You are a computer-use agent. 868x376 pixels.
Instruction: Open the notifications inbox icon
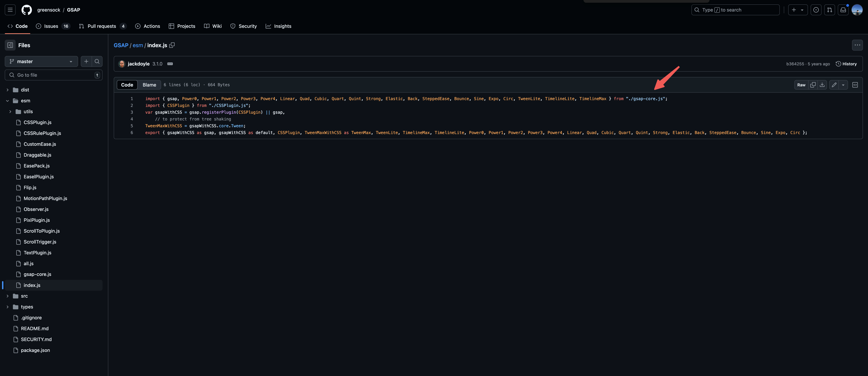(x=843, y=10)
